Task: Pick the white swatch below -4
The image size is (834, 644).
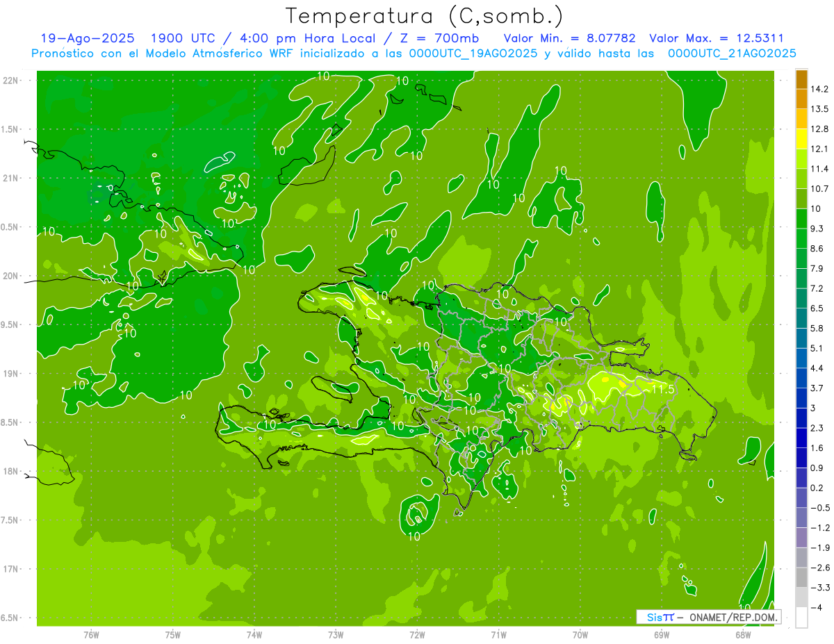Action: (x=801, y=618)
